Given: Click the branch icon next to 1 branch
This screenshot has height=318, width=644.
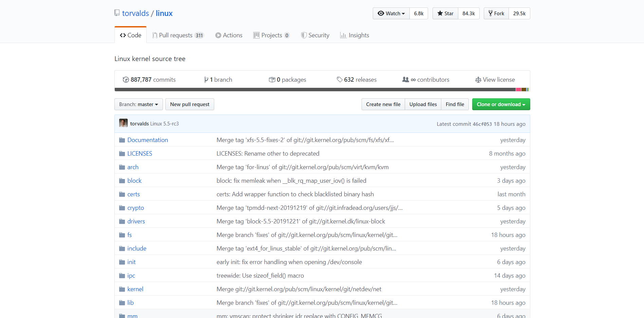Looking at the screenshot, I should click(206, 80).
